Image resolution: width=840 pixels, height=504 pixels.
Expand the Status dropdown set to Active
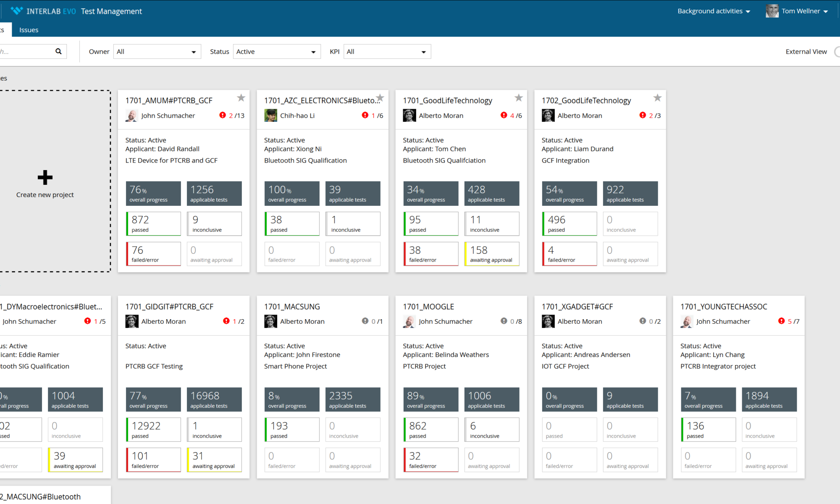(x=276, y=52)
